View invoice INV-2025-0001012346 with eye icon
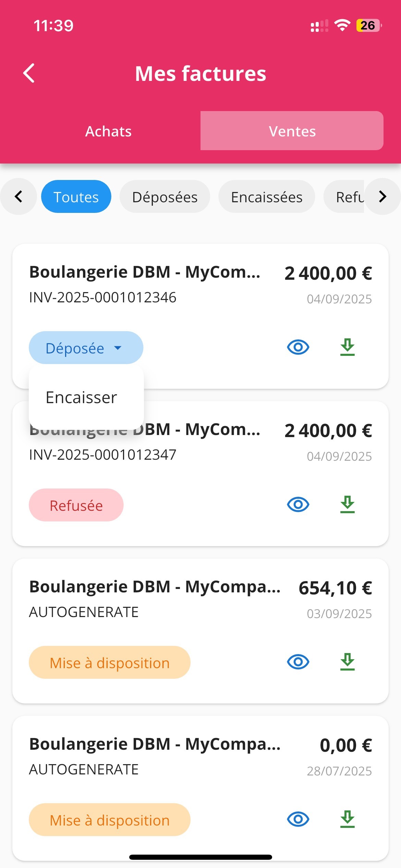This screenshot has height=868, width=401. (x=298, y=347)
